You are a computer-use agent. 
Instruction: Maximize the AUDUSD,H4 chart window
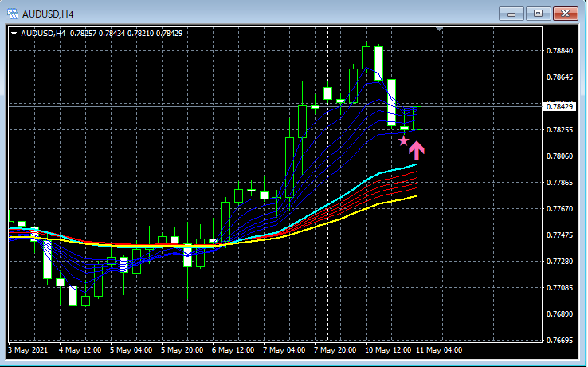(538, 14)
